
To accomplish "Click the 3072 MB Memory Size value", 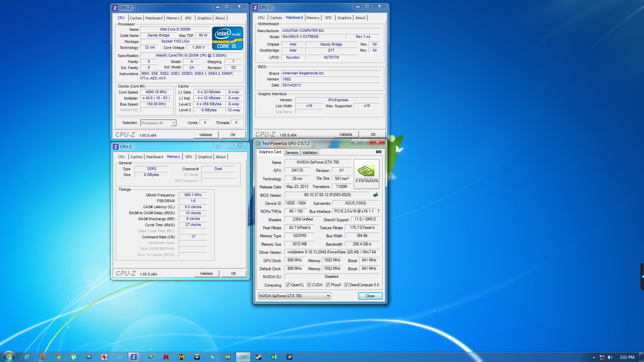I will pyautogui.click(x=300, y=244).
